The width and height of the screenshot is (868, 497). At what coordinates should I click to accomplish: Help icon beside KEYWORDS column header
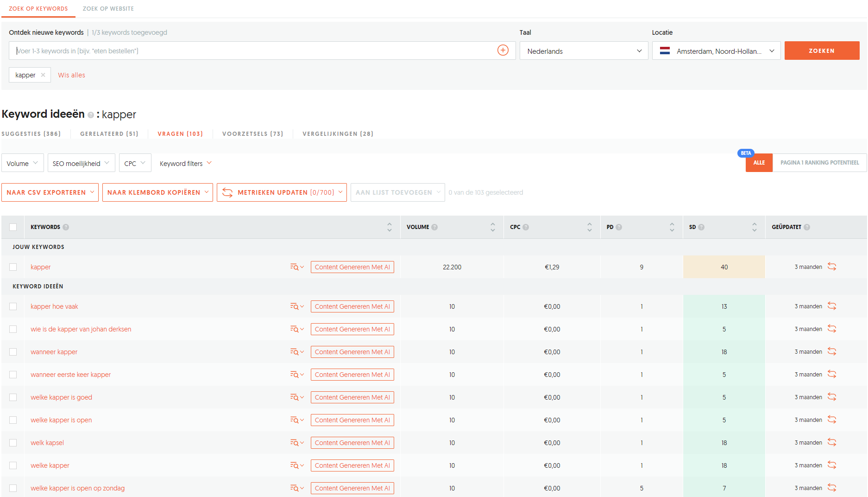click(66, 227)
